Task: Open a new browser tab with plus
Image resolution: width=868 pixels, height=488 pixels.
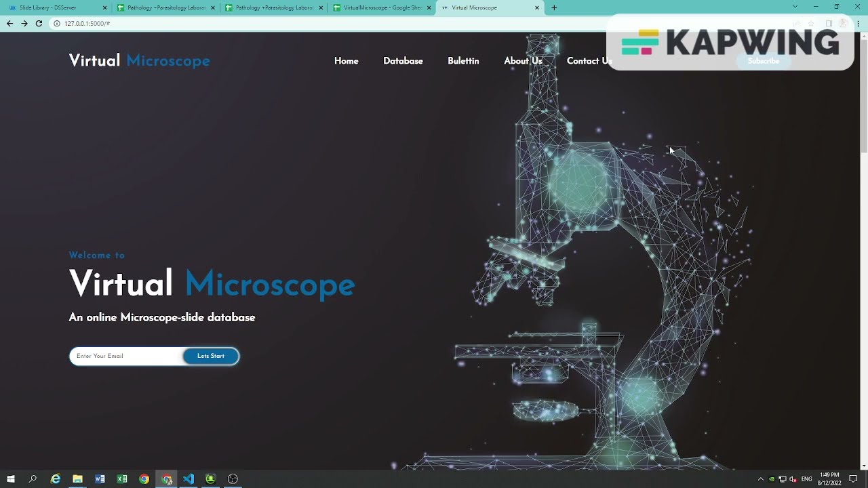Action: [554, 7]
